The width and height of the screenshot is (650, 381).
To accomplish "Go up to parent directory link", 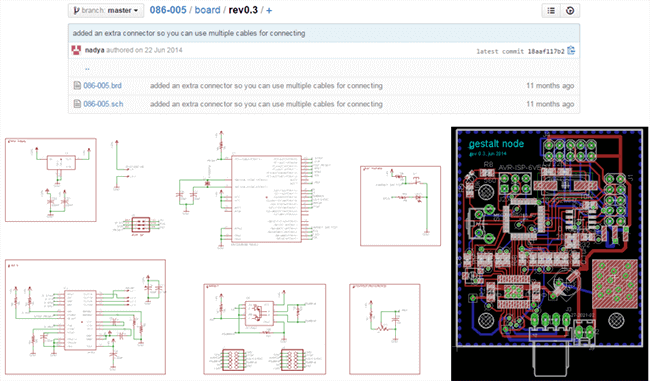I will (x=87, y=68).
